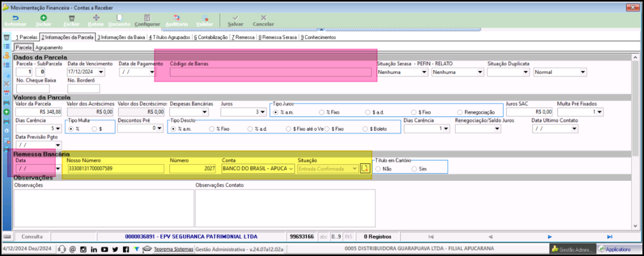Click the gray X icon in left sidebar
Viewport: 644px width, 256px height.
tap(7, 83)
